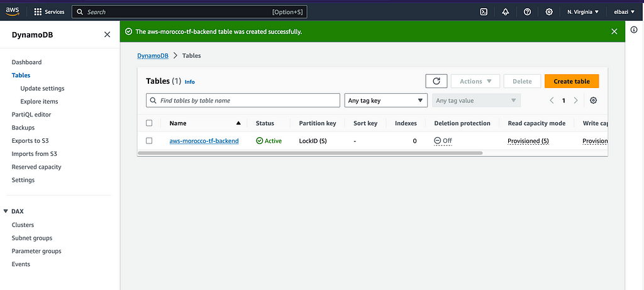
Task: Click the Deletion protection column header
Action: [462, 123]
